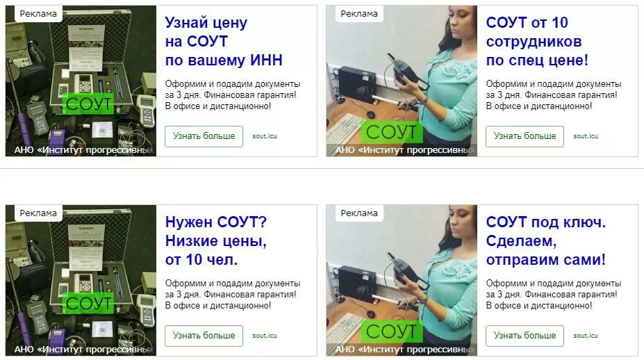
Task: Open headline 'Узнай цену на СОУТ по вашему ИНН'
Action: pos(224,41)
